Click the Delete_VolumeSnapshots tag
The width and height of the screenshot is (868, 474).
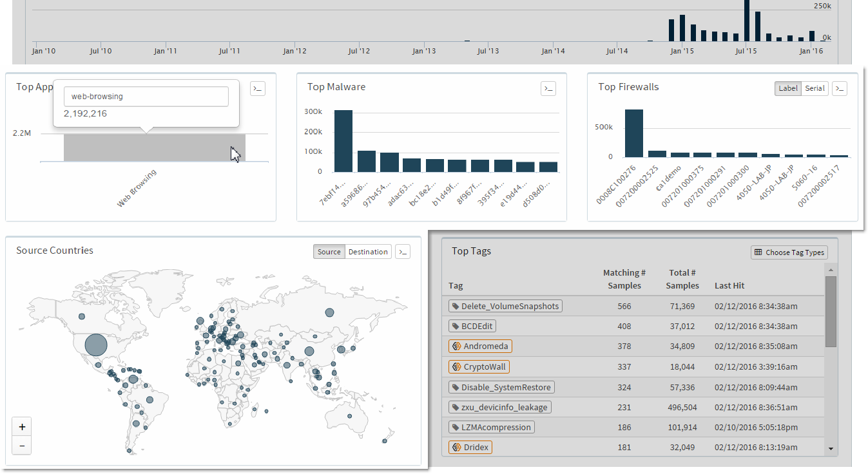(505, 307)
